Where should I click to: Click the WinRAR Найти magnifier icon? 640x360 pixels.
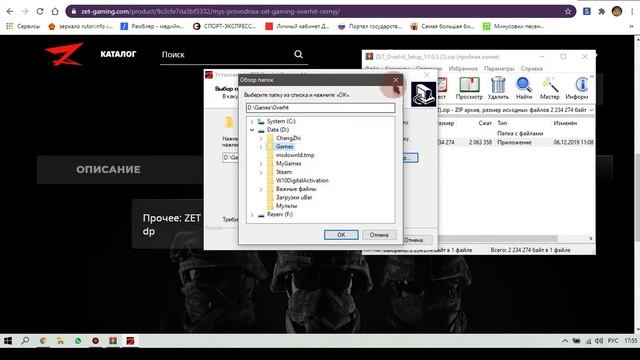[x=524, y=88]
